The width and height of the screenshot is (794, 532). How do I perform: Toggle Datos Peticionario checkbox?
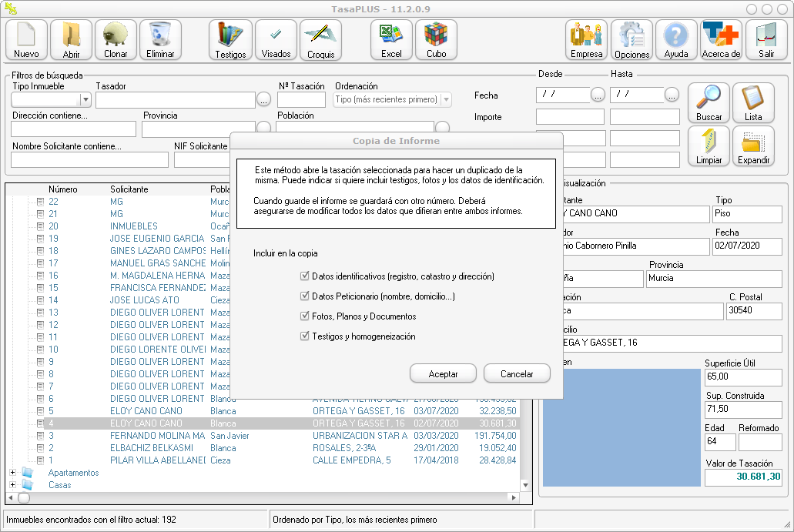tap(305, 296)
